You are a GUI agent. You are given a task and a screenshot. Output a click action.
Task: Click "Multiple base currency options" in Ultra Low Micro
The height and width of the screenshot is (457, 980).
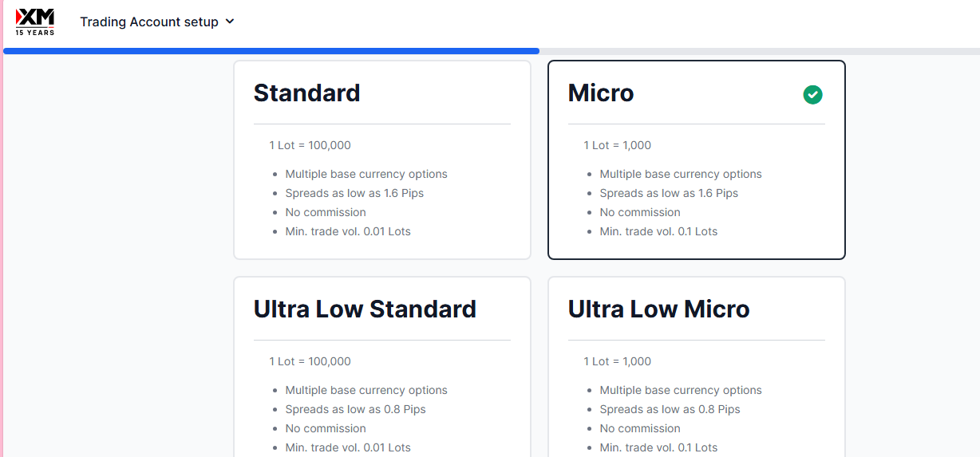(681, 390)
